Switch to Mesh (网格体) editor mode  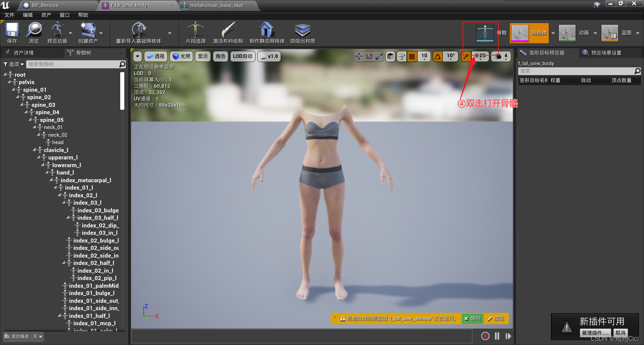pos(529,33)
